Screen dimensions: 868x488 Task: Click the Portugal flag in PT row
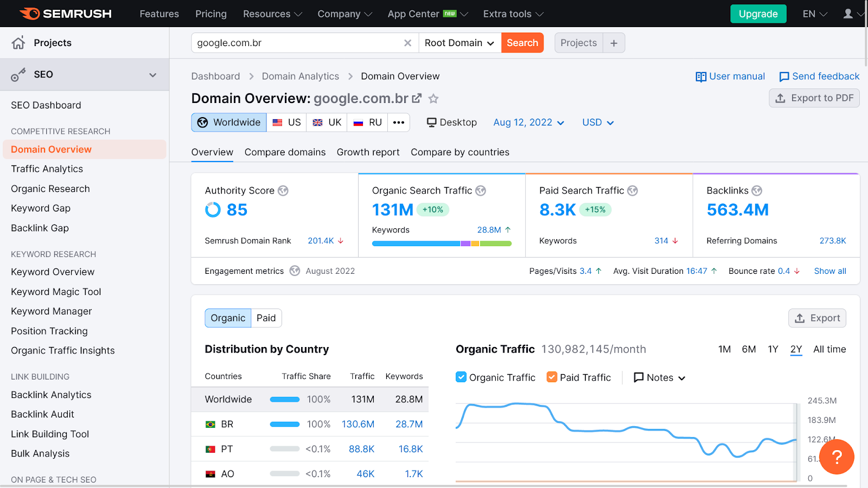pos(210,450)
